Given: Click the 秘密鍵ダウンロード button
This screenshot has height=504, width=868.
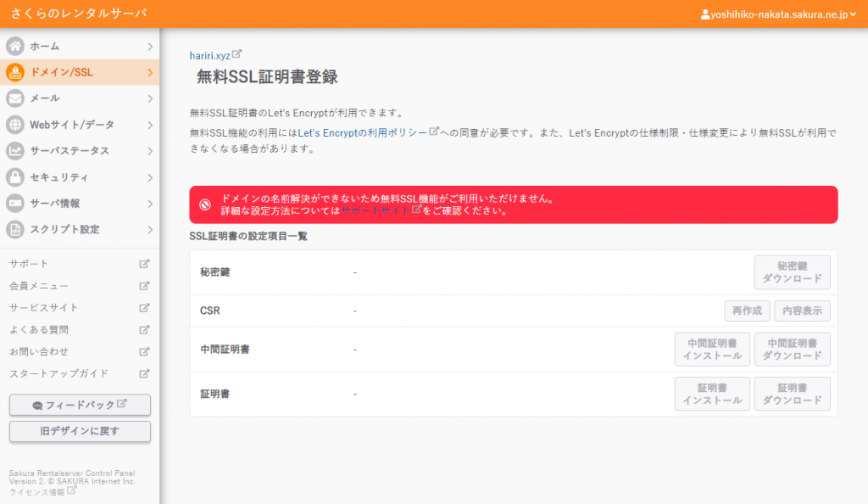Looking at the screenshot, I should [x=793, y=272].
